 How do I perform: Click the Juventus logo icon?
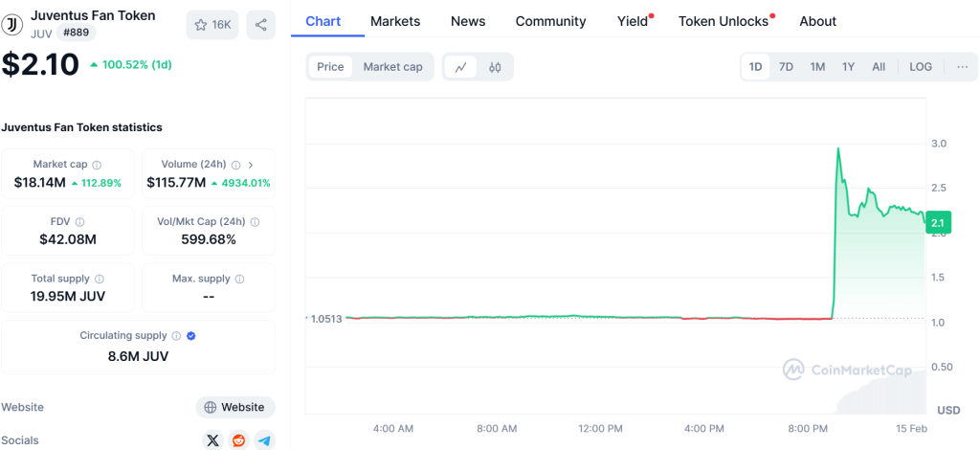point(12,24)
